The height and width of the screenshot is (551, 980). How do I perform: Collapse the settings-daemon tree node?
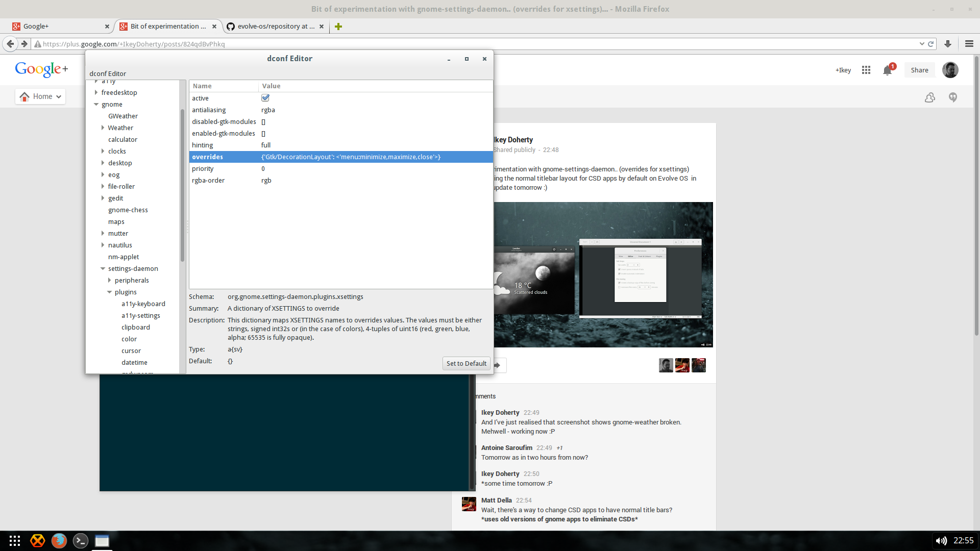click(x=103, y=268)
